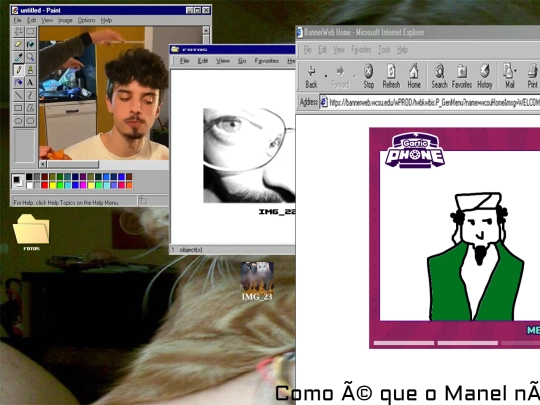Choose the Rectangle shape tool in Paint

coord(18,108)
